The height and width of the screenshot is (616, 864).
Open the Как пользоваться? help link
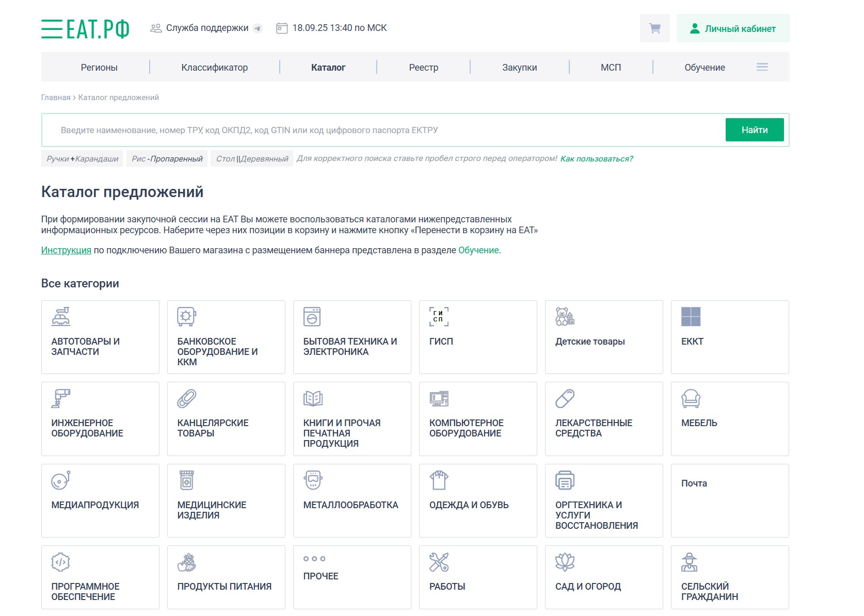(596, 159)
